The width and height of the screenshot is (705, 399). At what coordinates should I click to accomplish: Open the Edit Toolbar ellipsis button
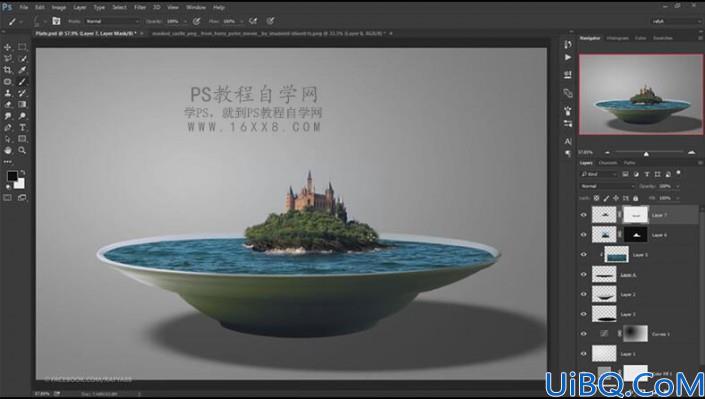(8, 161)
